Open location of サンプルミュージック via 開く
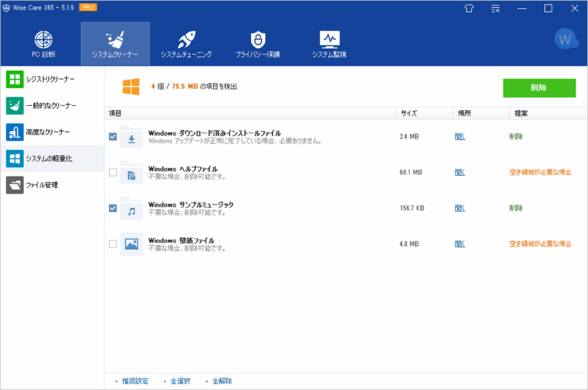Image resolution: width=588 pixels, height=390 pixels. coord(460,208)
